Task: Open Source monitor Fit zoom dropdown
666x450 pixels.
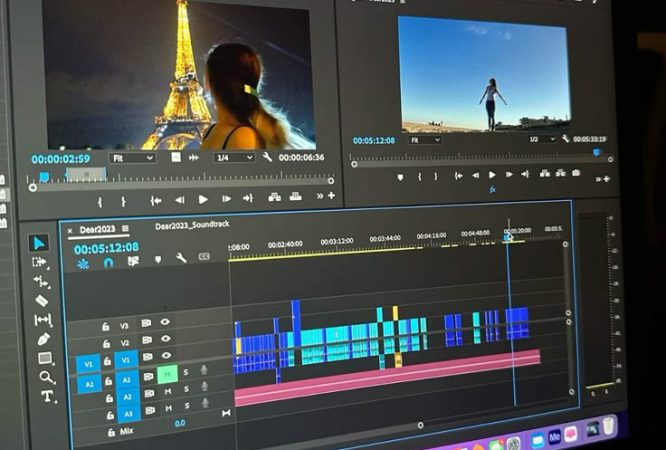Action: [131, 157]
